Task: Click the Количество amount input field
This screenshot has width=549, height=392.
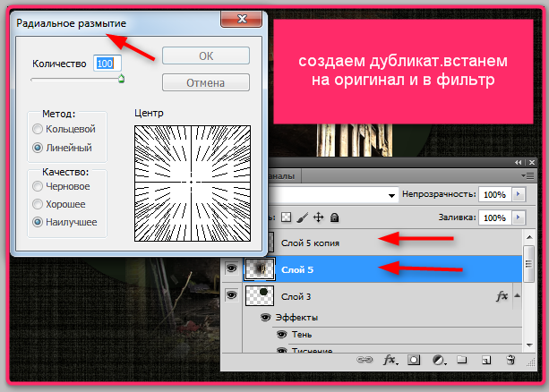Action: [x=107, y=64]
